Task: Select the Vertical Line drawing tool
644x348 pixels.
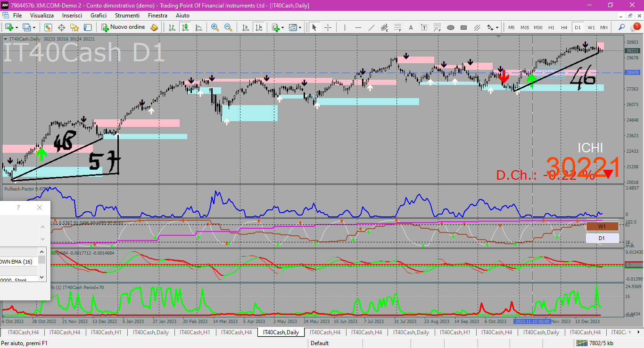Action: [345, 27]
